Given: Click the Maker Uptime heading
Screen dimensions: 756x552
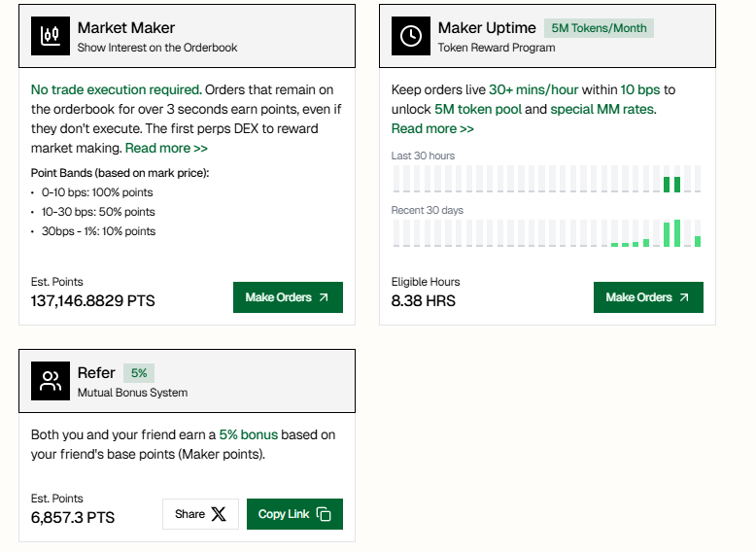Looking at the screenshot, I should [487, 28].
